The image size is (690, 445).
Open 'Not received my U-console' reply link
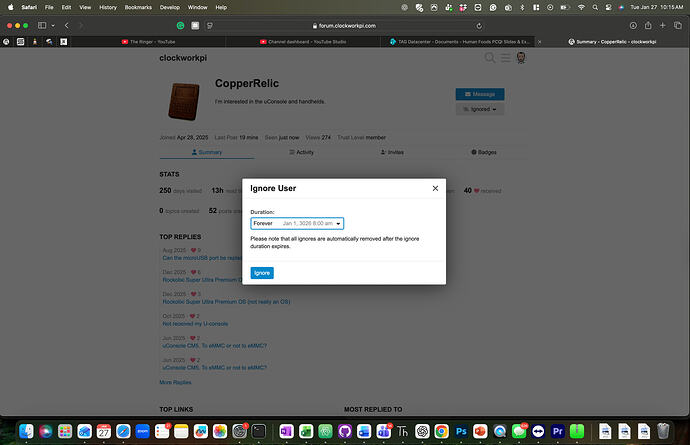[195, 324]
